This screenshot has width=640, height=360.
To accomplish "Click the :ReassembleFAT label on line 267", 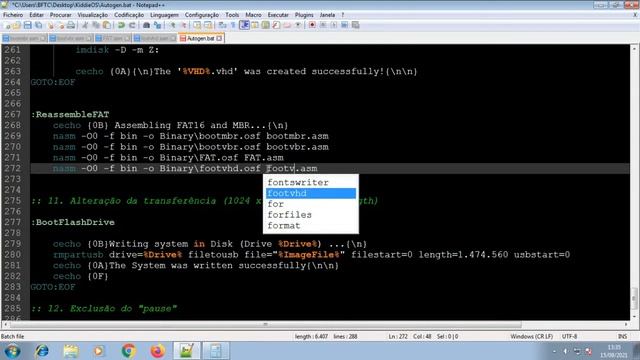I will point(70,114).
